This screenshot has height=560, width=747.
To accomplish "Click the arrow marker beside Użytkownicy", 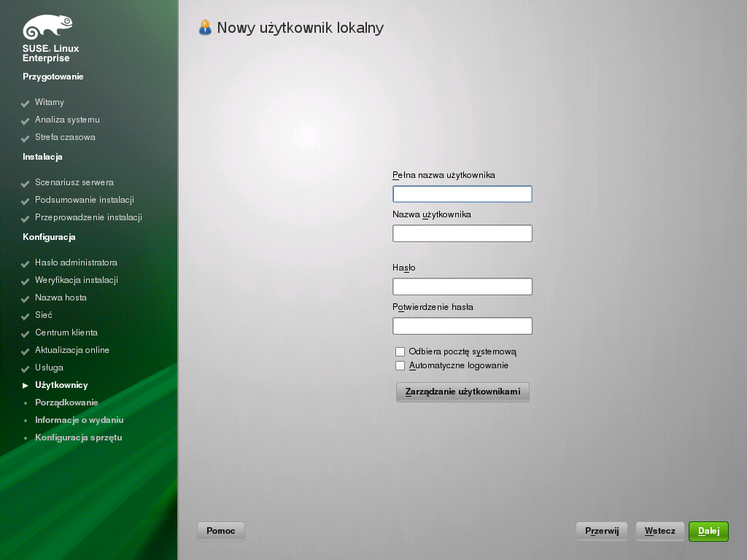I will [x=26, y=385].
